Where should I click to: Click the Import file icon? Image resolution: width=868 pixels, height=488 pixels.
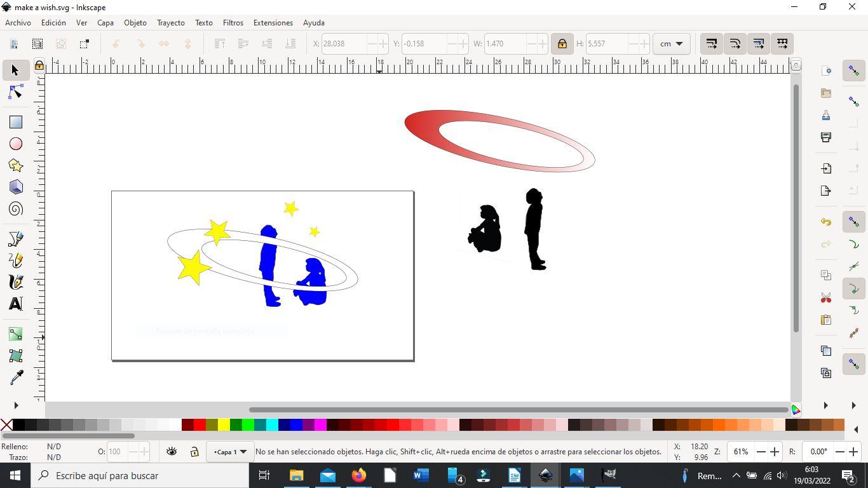(826, 168)
